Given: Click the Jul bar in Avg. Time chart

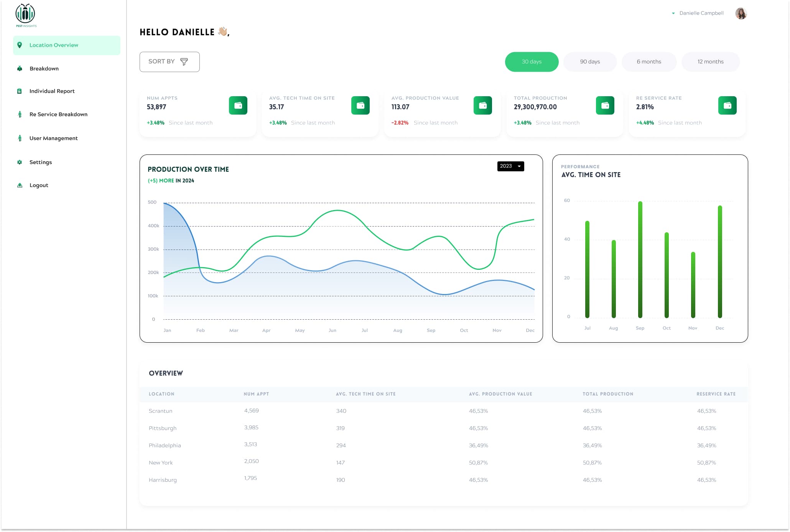Looking at the screenshot, I should point(587,269).
